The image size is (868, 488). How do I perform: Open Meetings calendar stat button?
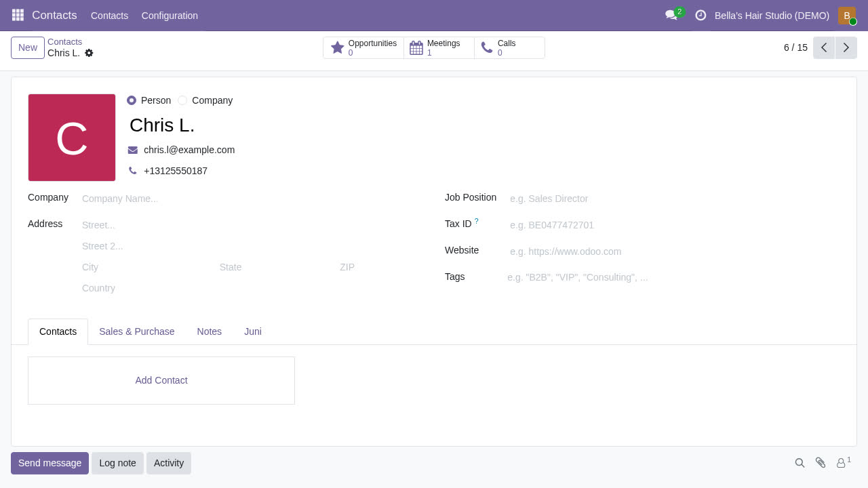439,47
